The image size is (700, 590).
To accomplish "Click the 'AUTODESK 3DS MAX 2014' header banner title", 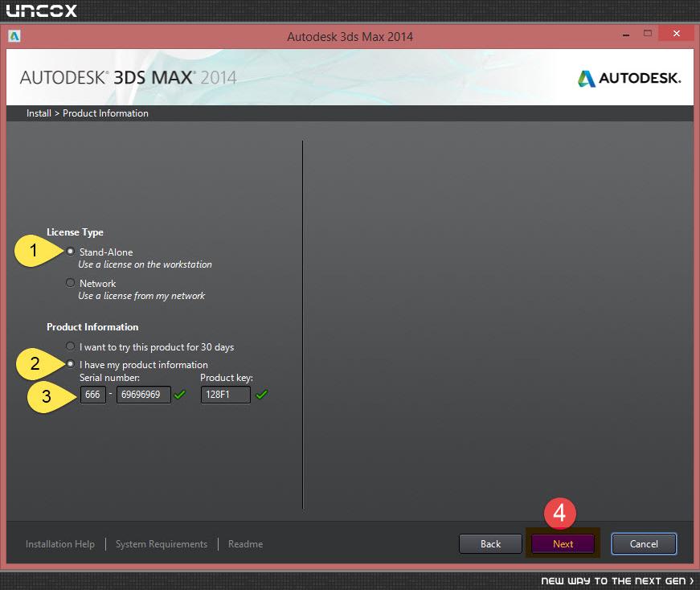I will coord(128,78).
